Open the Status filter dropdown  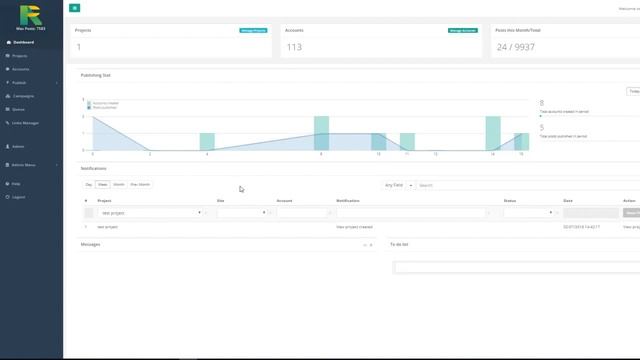point(529,213)
